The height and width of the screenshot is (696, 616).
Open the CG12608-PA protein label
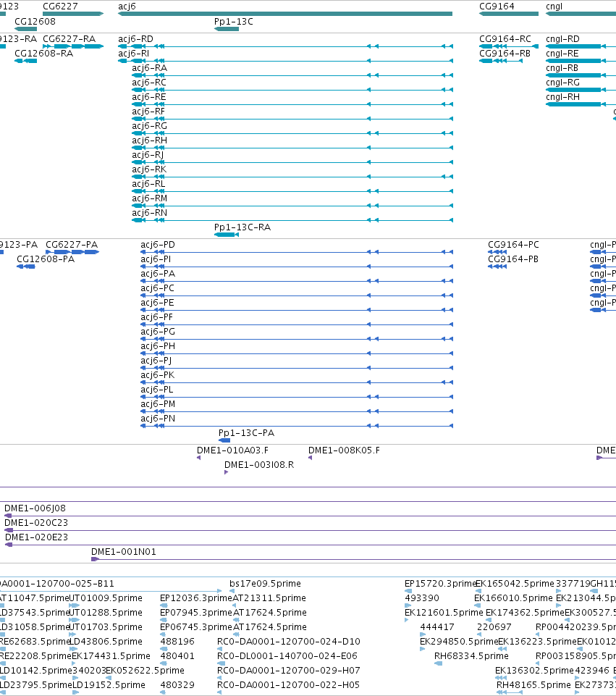pyautogui.click(x=46, y=259)
